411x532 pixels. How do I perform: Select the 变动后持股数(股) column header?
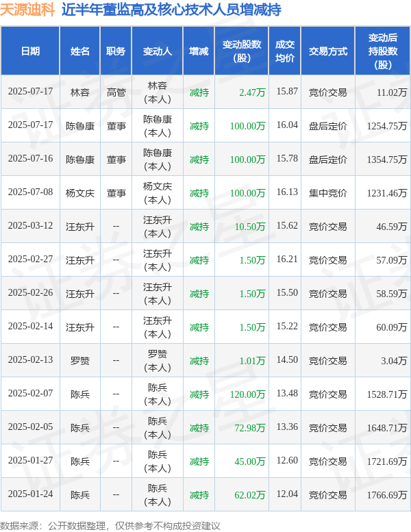click(x=383, y=51)
